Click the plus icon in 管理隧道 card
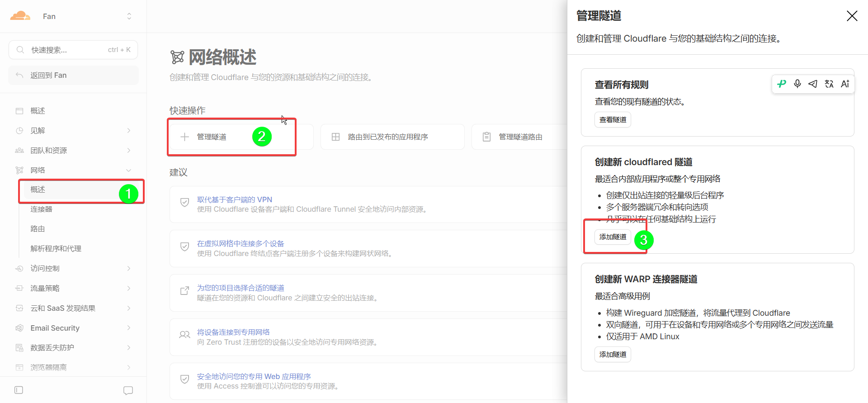This screenshot has width=868, height=403. coord(184,137)
